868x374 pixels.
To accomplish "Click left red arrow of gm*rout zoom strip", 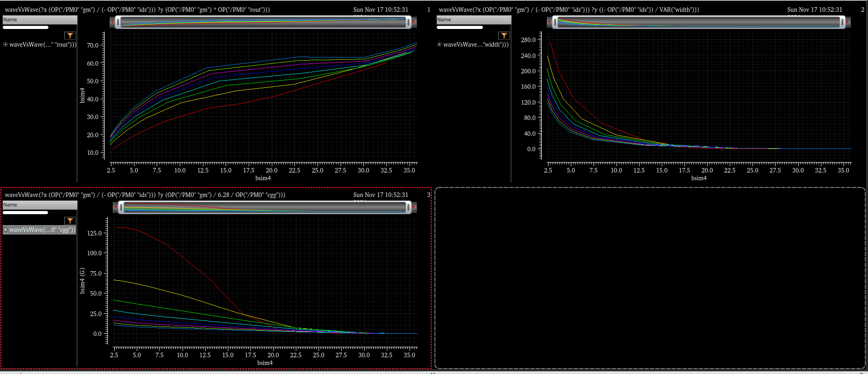I will coord(112,21).
